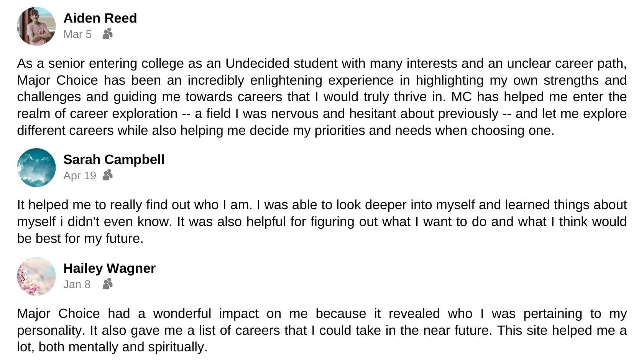Click the Jan 8 post date
644x362 pixels.
point(77,284)
